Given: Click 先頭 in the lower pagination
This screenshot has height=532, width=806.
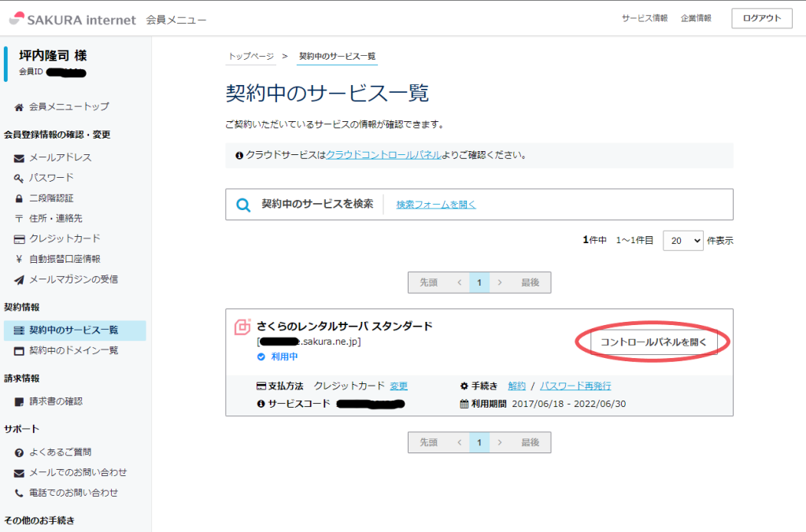Looking at the screenshot, I should [429, 442].
